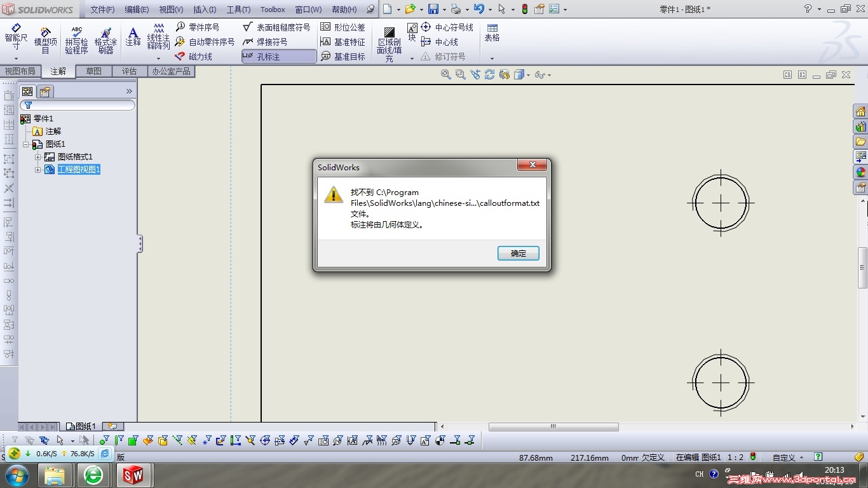Open the 工具(T) menu

point(238,10)
